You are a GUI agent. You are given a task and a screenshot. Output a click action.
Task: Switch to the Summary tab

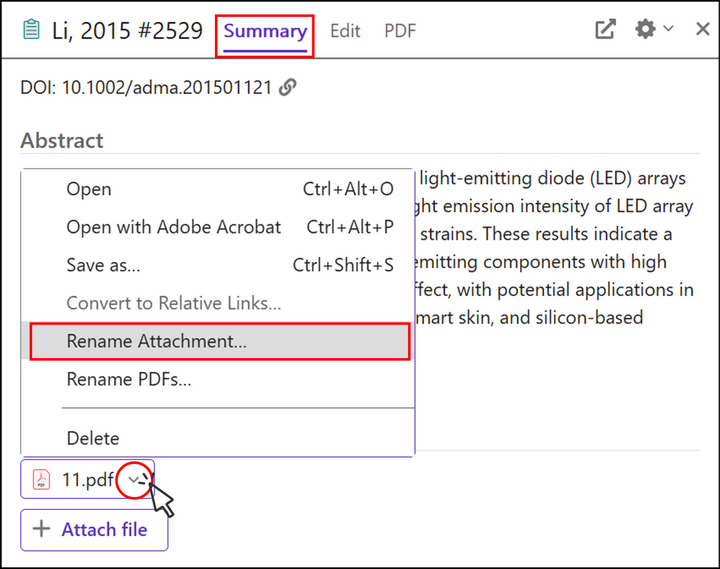coord(265,31)
